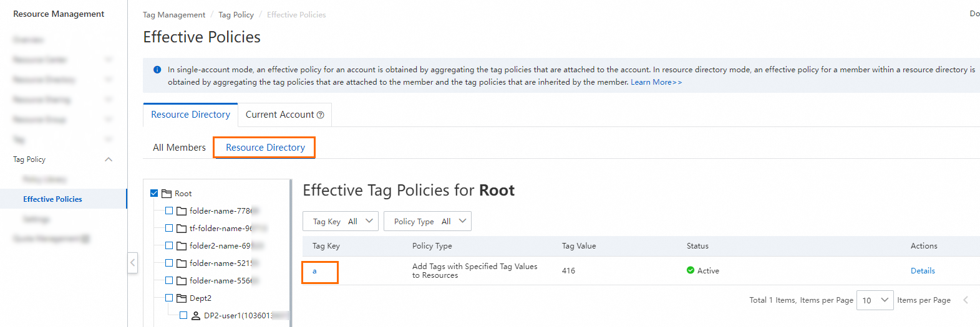
Task: Collapse the Tag Policy sidebar section
Action: click(x=109, y=159)
